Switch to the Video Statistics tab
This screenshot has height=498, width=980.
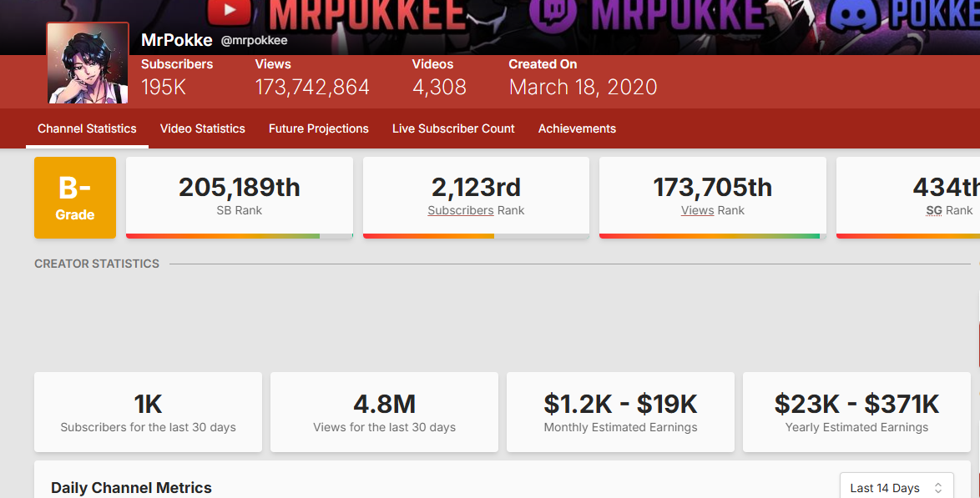pos(203,128)
